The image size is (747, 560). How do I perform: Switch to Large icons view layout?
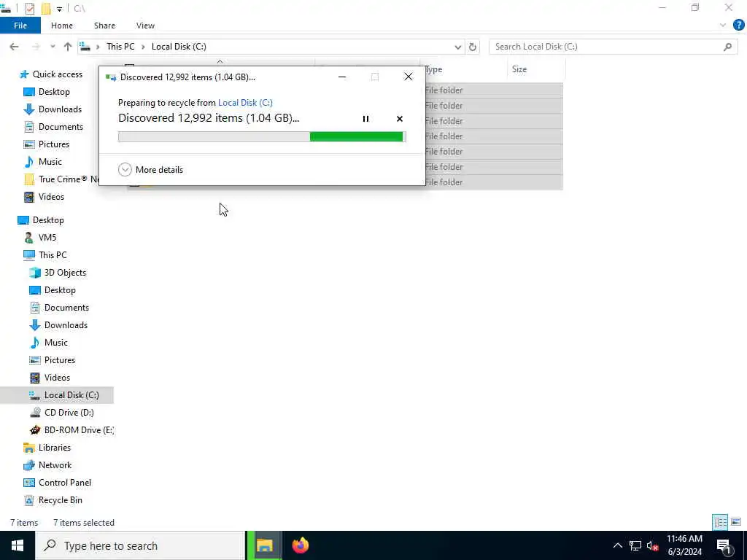pyautogui.click(x=736, y=522)
